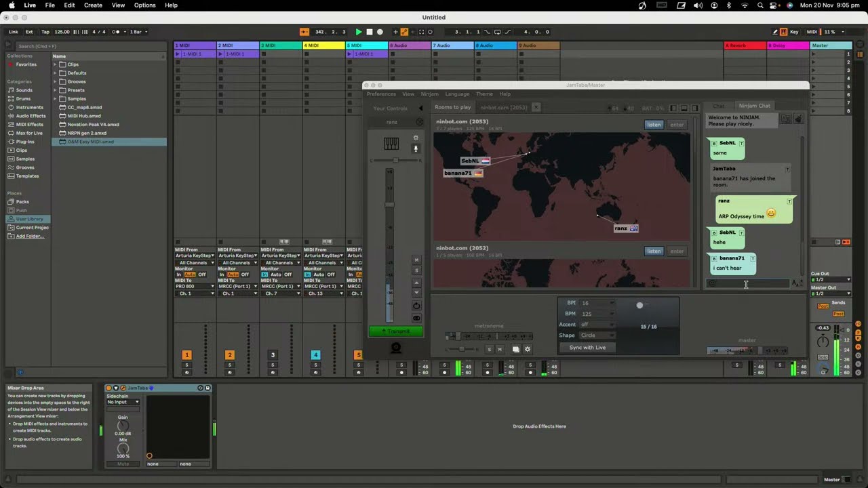Viewport: 868px width, 488px height.
Task: Arm the transport Record button
Action: tap(380, 32)
